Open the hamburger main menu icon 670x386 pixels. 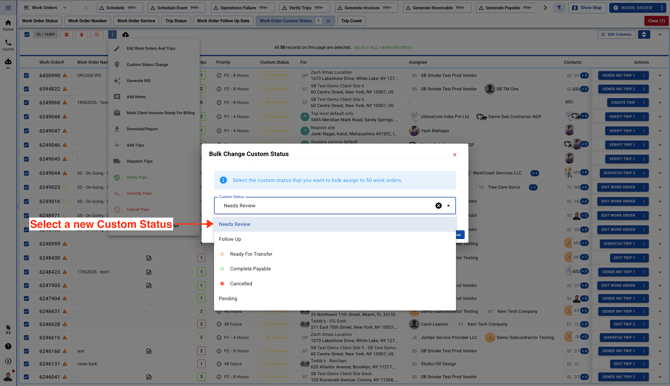pos(8,8)
